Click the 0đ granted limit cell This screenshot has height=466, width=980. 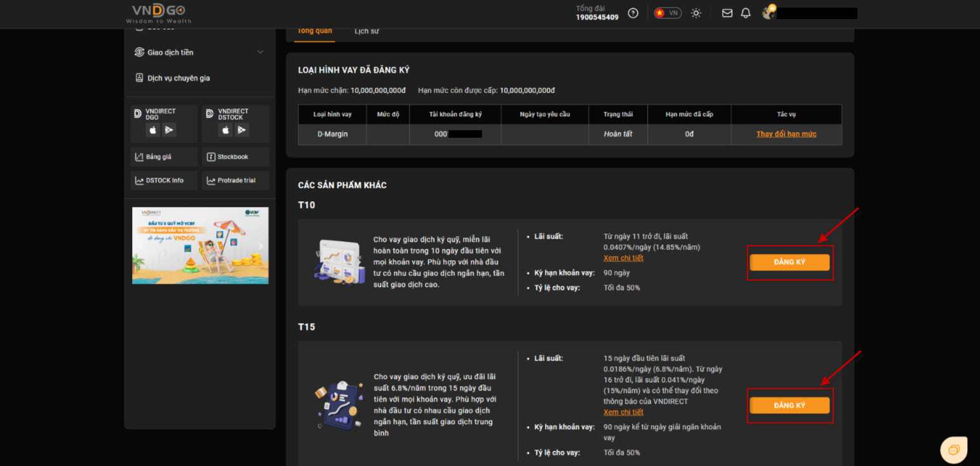(x=689, y=134)
